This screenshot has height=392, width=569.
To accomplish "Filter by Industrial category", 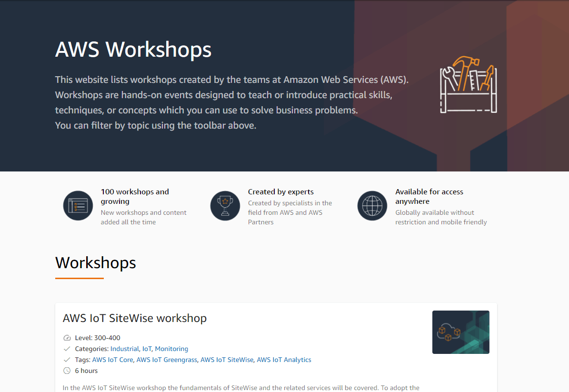I will click(124, 349).
